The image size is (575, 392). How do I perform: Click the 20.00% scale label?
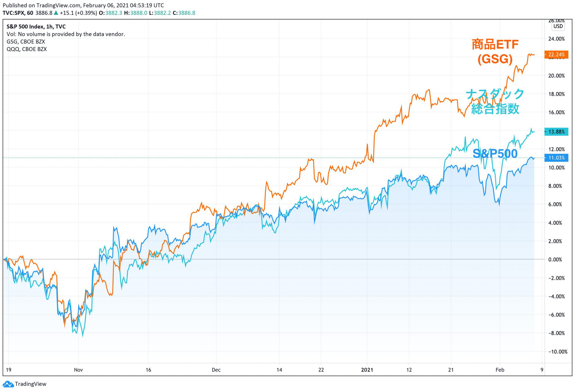(x=556, y=76)
